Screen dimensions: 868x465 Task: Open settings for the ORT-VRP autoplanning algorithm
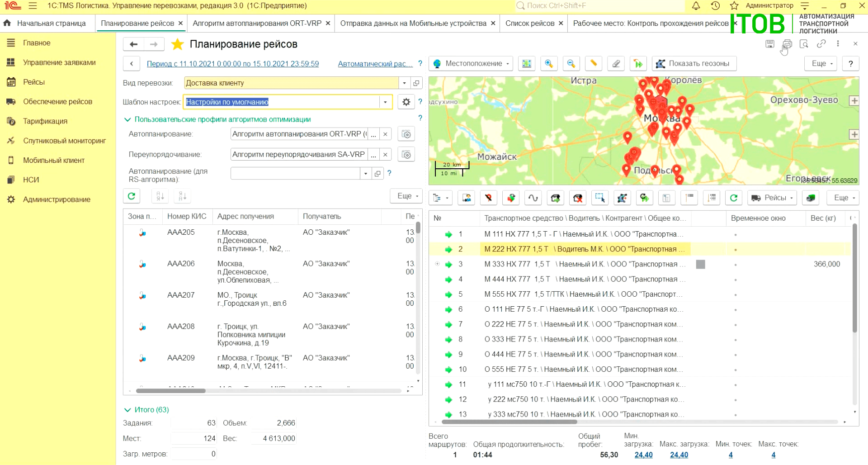point(406,134)
